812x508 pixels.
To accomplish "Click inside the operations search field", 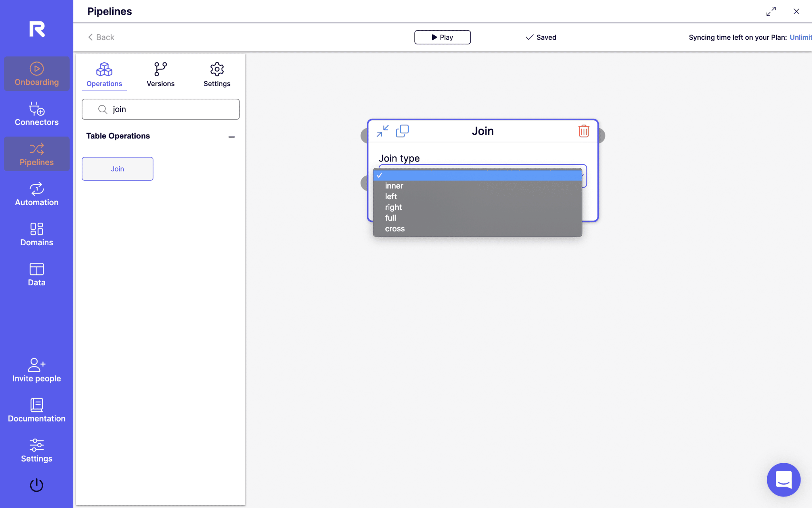I will point(160,109).
